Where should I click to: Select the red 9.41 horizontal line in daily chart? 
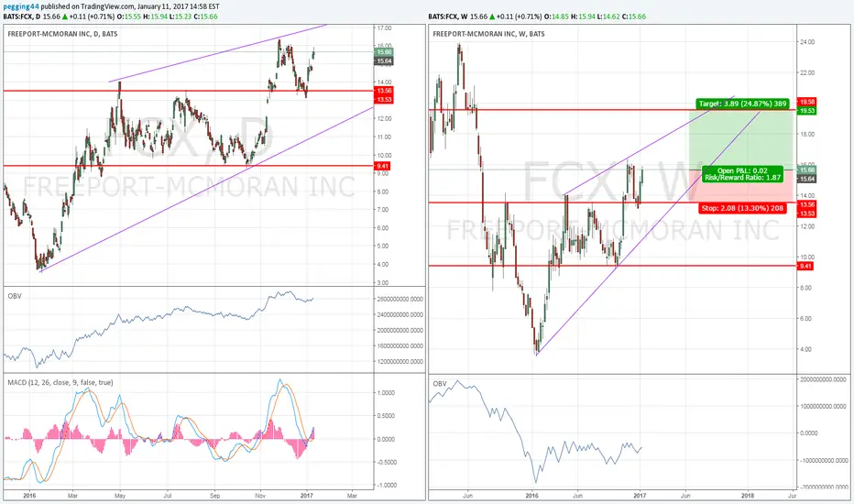pyautogui.click(x=189, y=166)
